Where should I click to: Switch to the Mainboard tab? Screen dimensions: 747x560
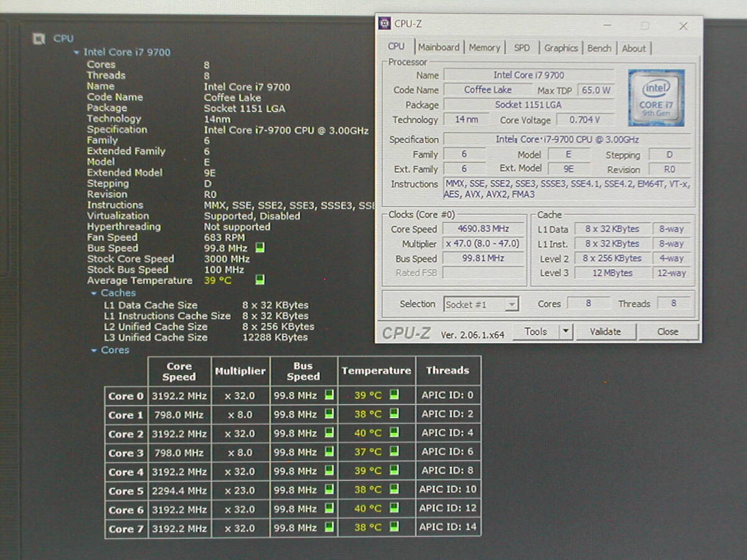pos(439,47)
